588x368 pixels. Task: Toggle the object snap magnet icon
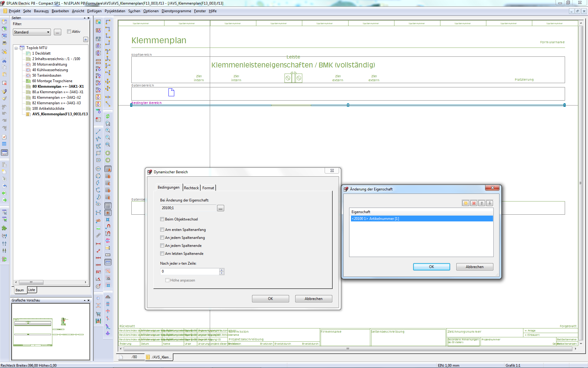(x=108, y=226)
